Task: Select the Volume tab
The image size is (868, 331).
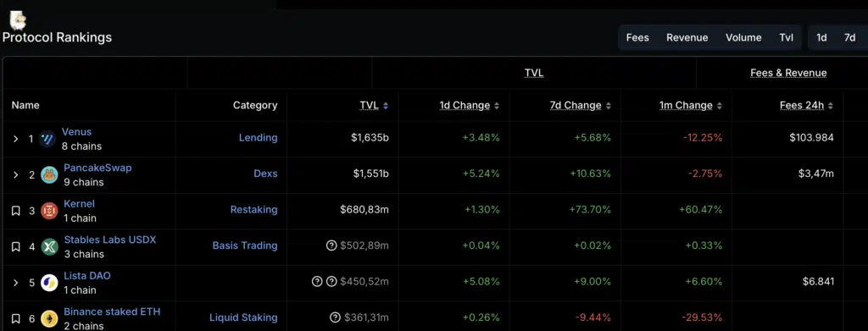Action: [x=743, y=37]
